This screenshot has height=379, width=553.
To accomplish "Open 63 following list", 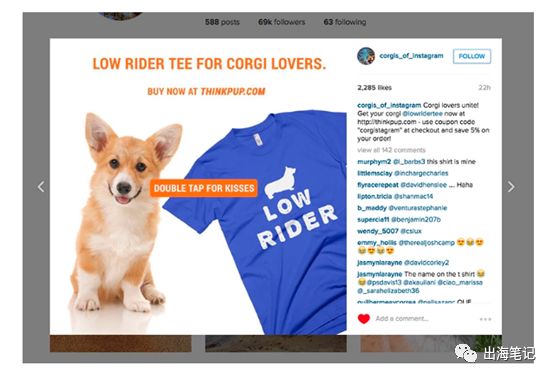I will (345, 22).
